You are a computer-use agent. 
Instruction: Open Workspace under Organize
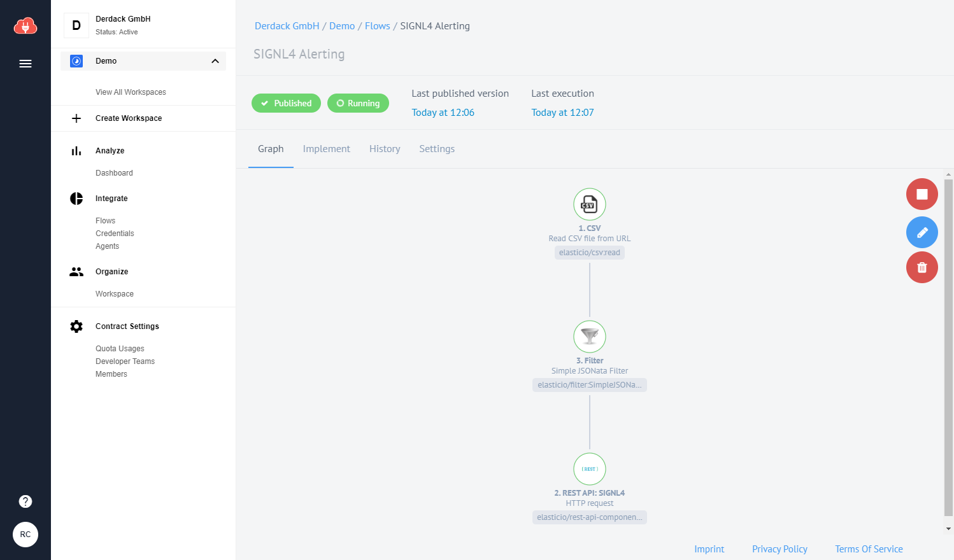coord(115,294)
